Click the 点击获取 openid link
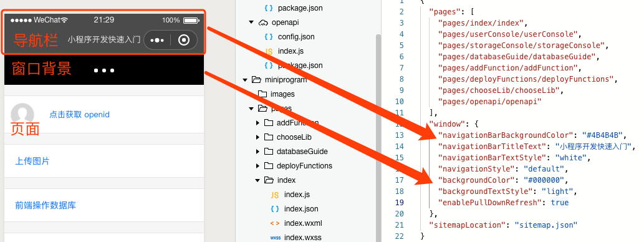 click(80, 115)
